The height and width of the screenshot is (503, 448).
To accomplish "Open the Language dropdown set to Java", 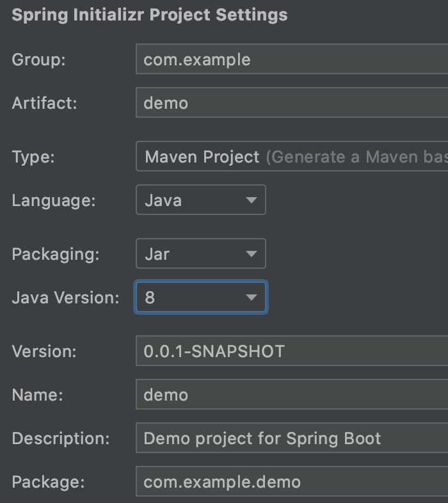I will click(201, 200).
